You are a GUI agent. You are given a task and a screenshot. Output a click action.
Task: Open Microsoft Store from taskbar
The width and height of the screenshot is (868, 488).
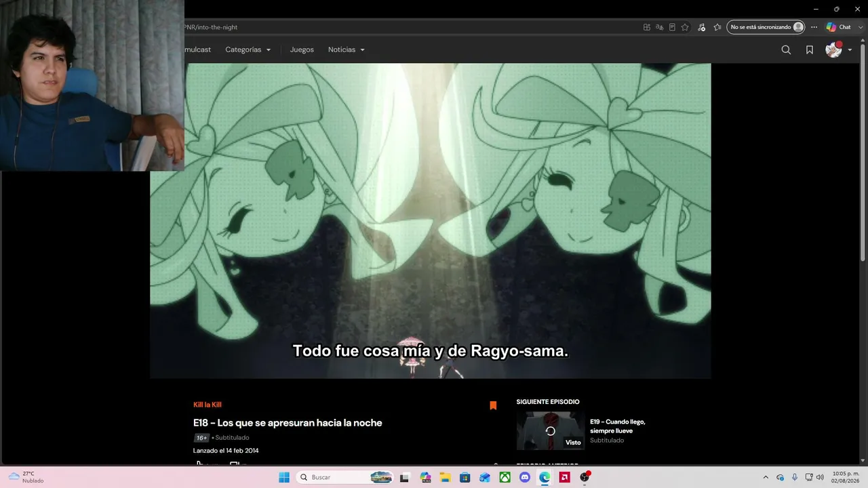click(x=465, y=477)
